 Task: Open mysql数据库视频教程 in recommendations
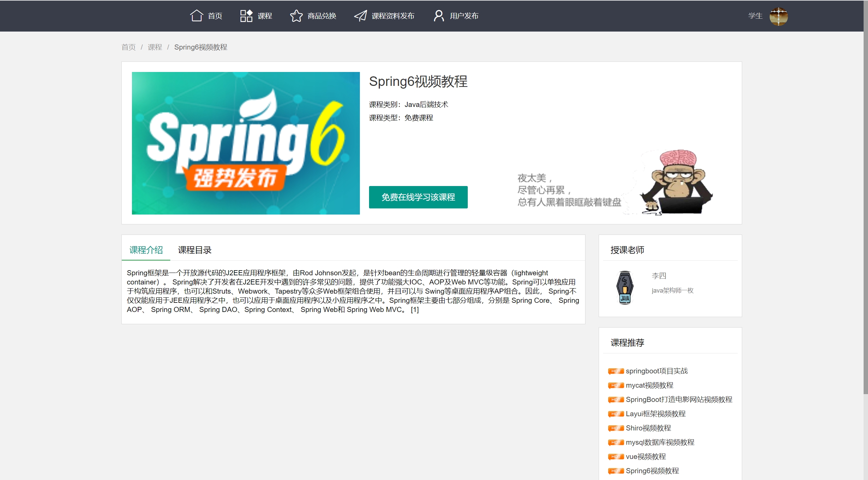click(660, 442)
